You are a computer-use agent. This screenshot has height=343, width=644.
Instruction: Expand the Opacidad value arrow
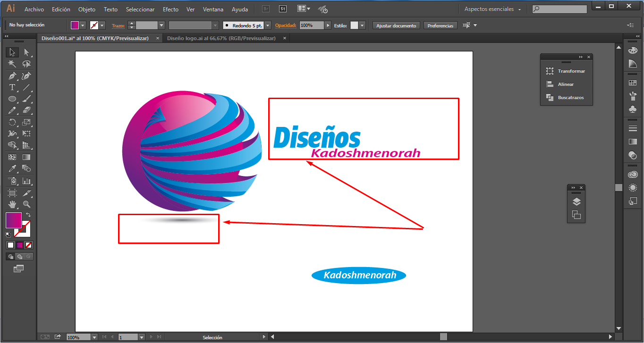327,25
